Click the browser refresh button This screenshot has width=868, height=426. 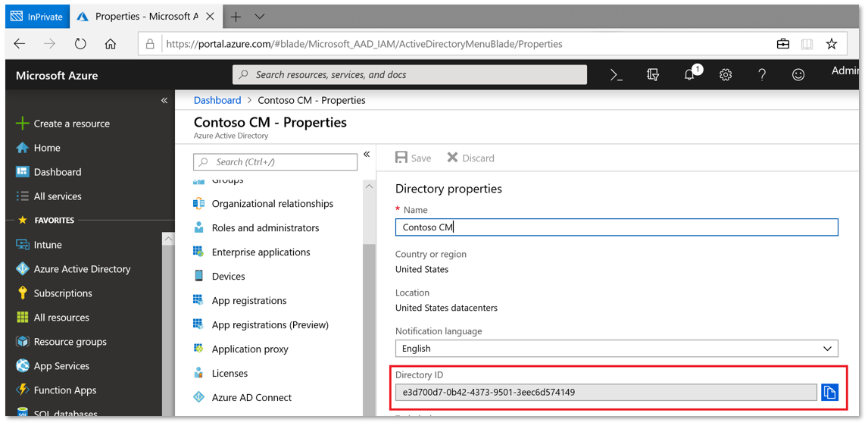pyautogui.click(x=80, y=44)
